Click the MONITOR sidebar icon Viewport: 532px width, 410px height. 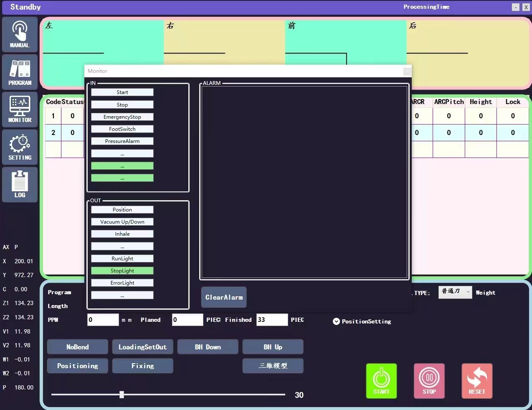(20, 110)
